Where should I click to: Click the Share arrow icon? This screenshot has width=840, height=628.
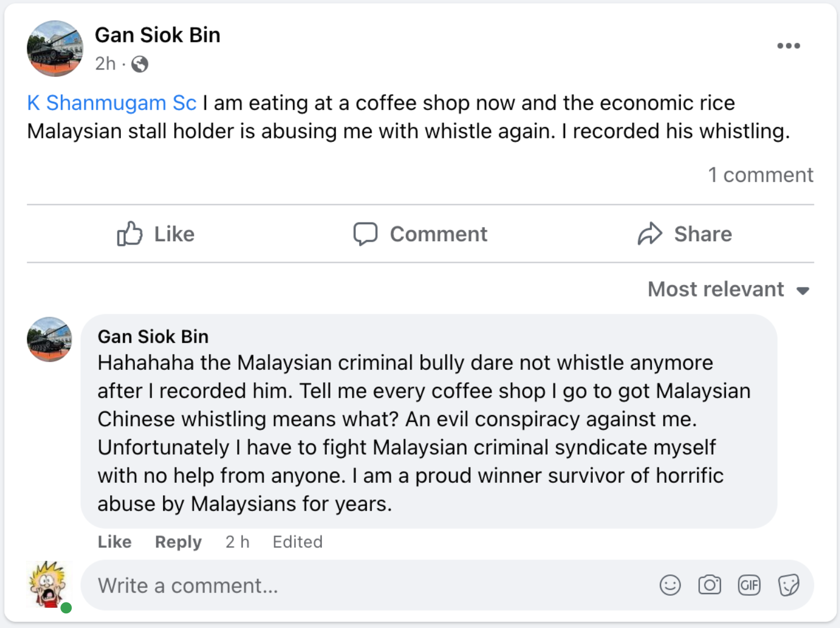[x=650, y=234]
